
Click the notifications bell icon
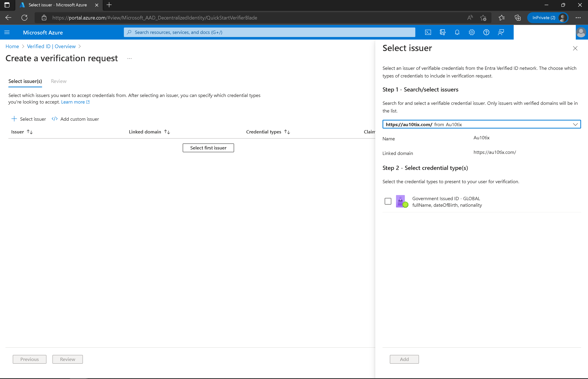point(457,32)
